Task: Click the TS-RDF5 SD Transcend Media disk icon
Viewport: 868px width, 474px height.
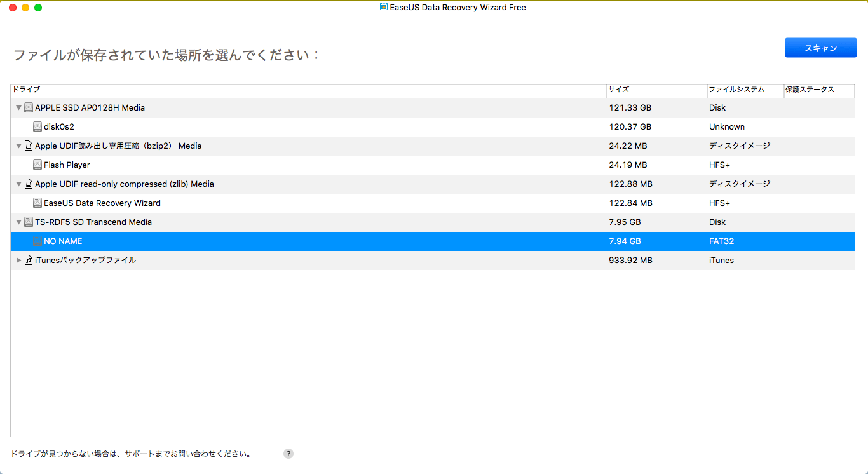Action: pos(29,222)
